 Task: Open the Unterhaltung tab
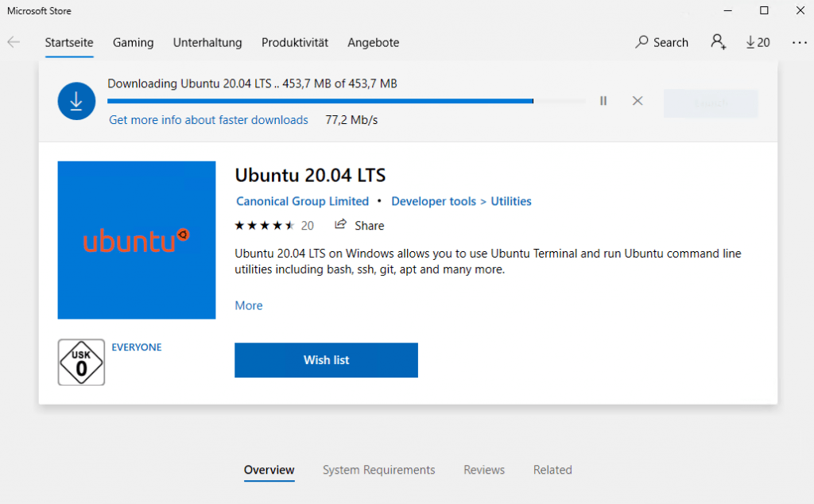[x=207, y=43]
